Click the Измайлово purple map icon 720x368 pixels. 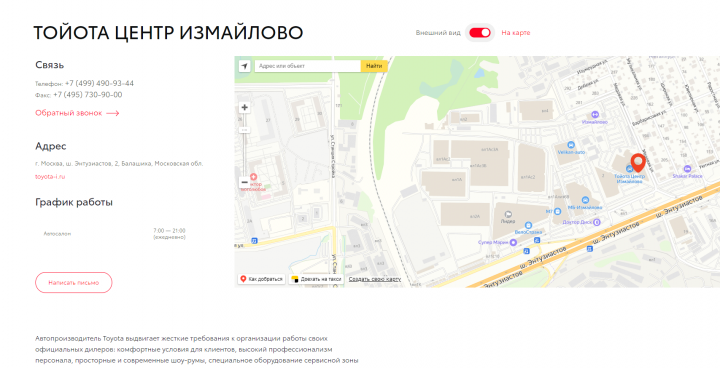[595, 114]
